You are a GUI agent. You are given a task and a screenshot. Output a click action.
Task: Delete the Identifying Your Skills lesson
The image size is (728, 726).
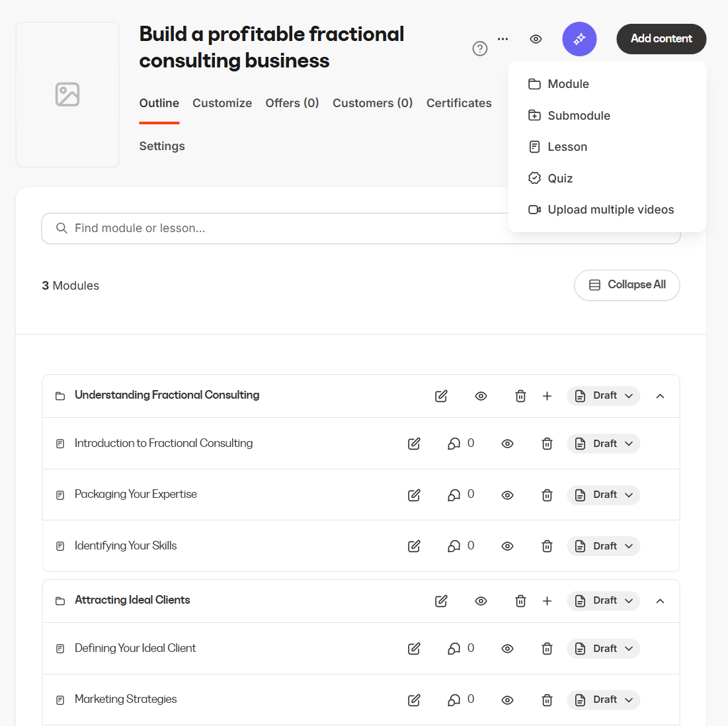547,546
